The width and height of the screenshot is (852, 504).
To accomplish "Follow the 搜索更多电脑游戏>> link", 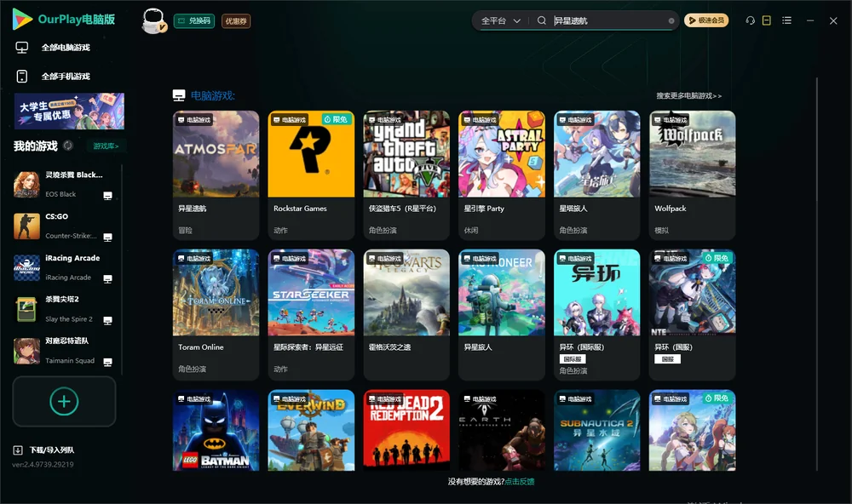I will (689, 96).
